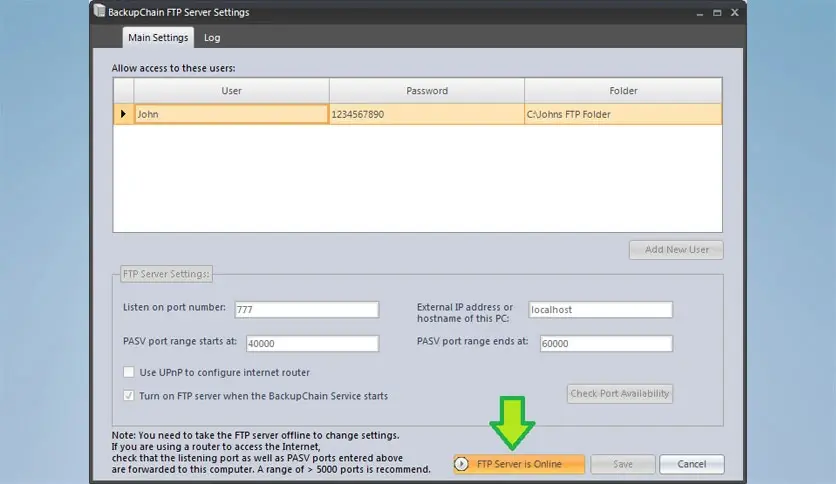Enable Use UPnP to configure internet router
This screenshot has width=836, height=484.
[128, 372]
